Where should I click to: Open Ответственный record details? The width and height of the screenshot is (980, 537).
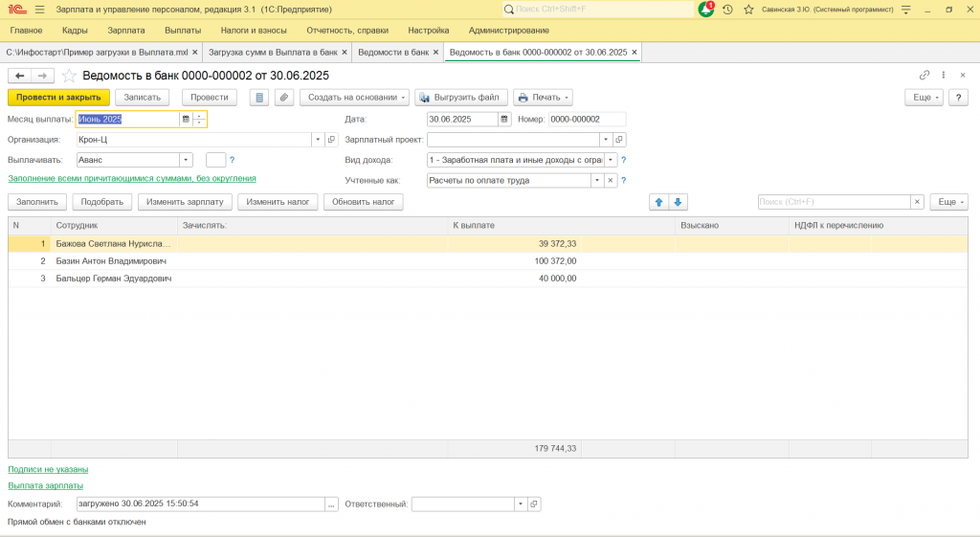(534, 503)
